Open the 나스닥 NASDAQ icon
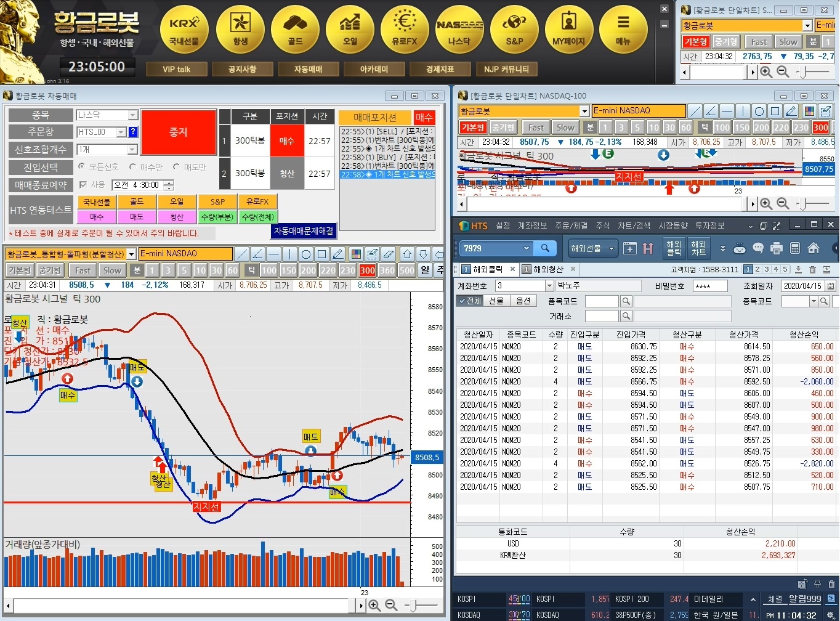This screenshot has height=621, width=840. pos(459,30)
